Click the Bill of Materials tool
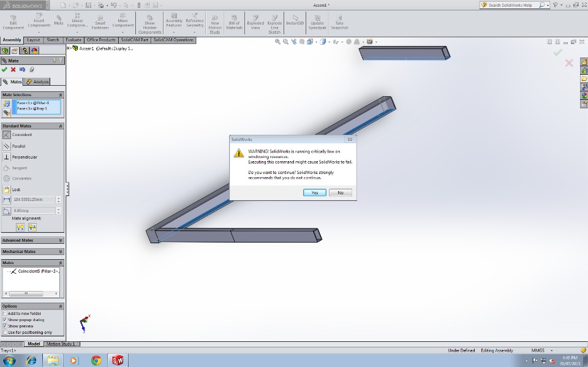The width and height of the screenshot is (588, 367). [235, 23]
